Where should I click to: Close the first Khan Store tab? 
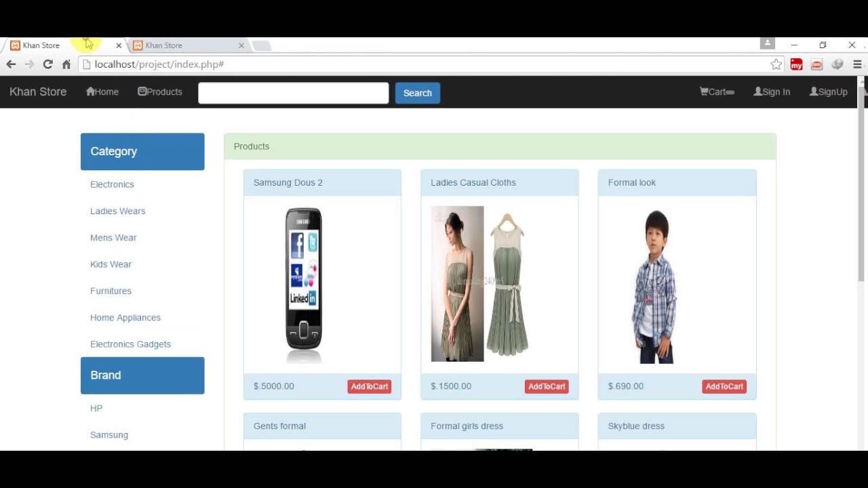tap(119, 45)
